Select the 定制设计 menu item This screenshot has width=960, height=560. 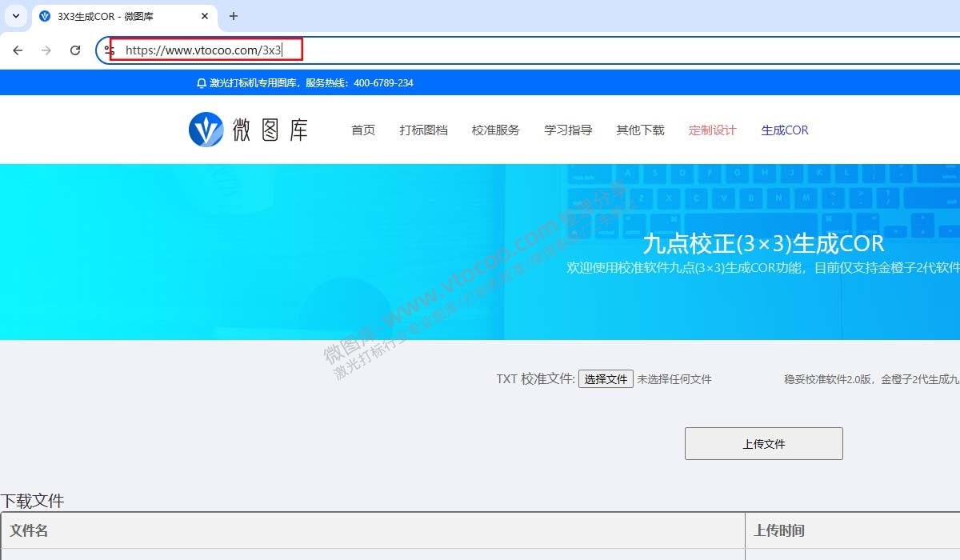pyautogui.click(x=712, y=130)
